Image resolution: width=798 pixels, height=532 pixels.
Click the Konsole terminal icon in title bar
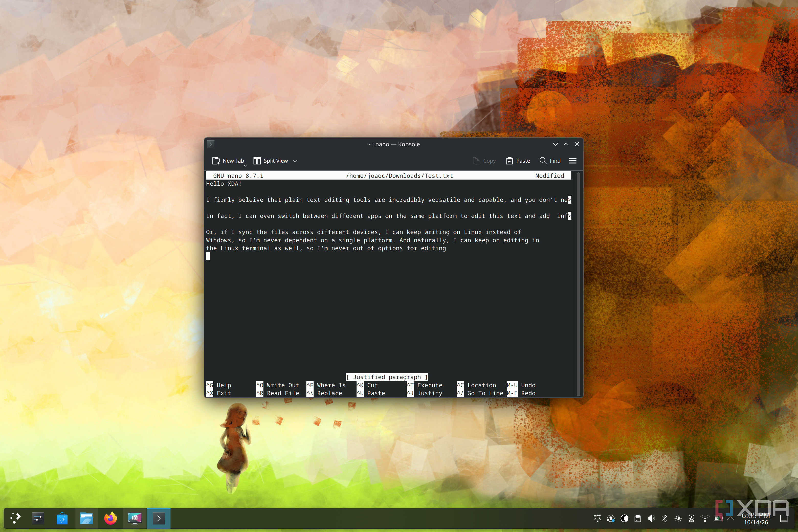(210, 144)
